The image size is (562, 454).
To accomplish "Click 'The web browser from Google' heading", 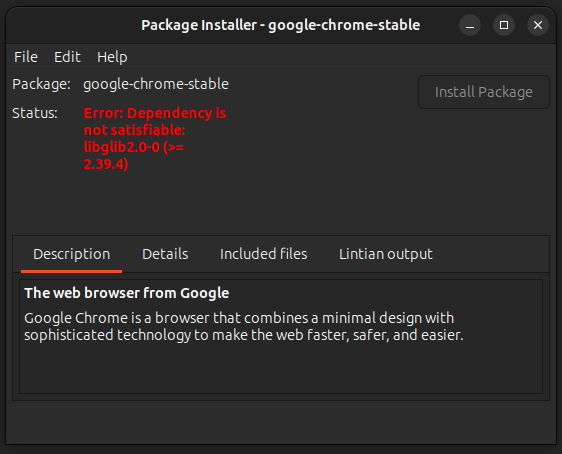I will click(127, 293).
